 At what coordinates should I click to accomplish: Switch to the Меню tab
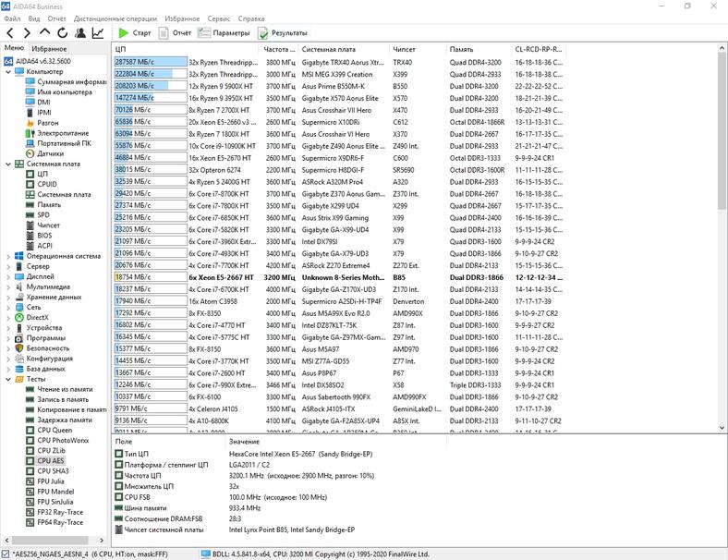14,48
